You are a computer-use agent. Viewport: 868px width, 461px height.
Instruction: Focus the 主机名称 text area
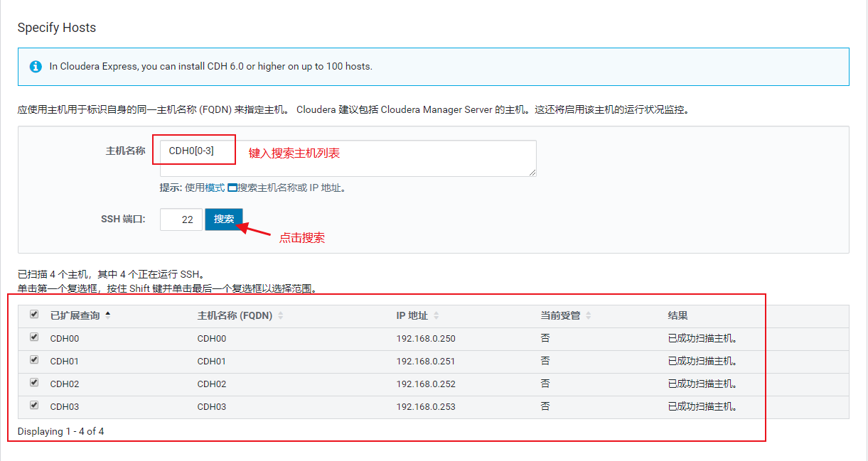[348, 158]
